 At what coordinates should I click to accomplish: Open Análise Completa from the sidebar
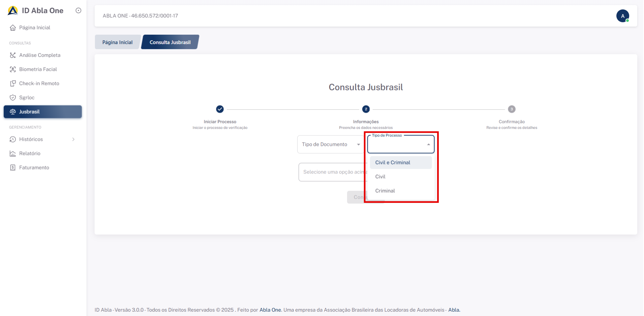[39, 55]
